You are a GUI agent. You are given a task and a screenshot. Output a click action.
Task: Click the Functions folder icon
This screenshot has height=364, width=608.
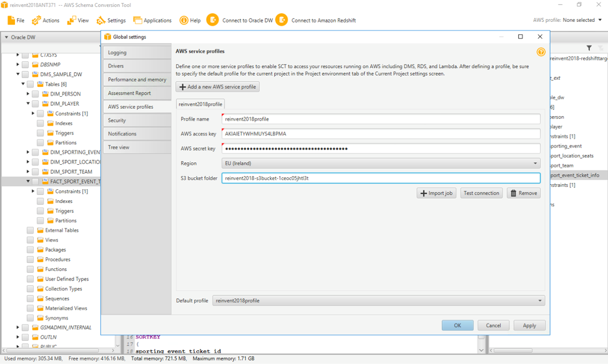tap(41, 269)
